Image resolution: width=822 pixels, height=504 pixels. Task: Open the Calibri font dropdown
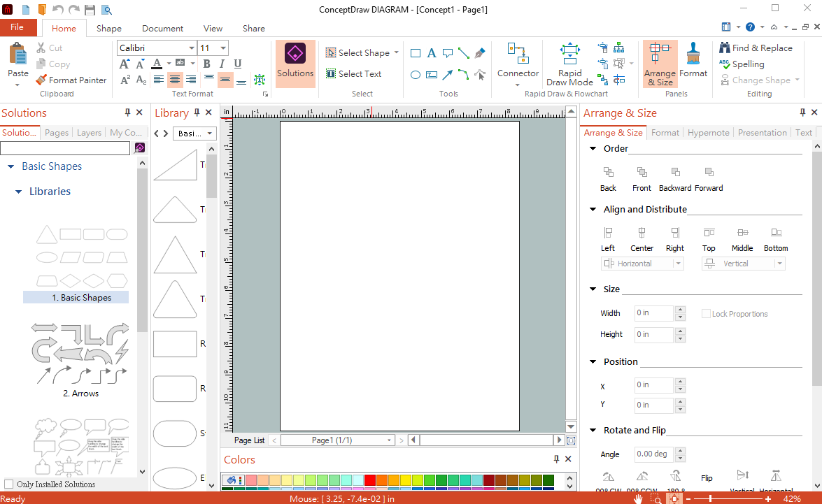coord(192,48)
